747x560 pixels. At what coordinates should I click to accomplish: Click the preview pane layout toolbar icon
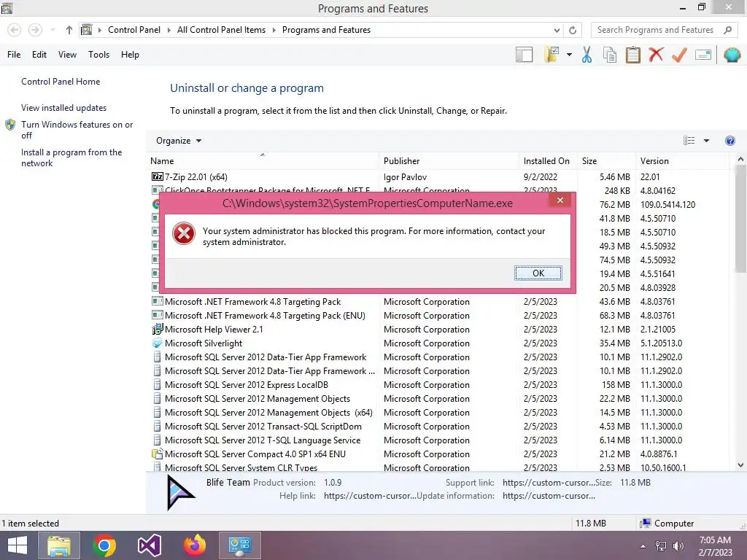pos(524,55)
